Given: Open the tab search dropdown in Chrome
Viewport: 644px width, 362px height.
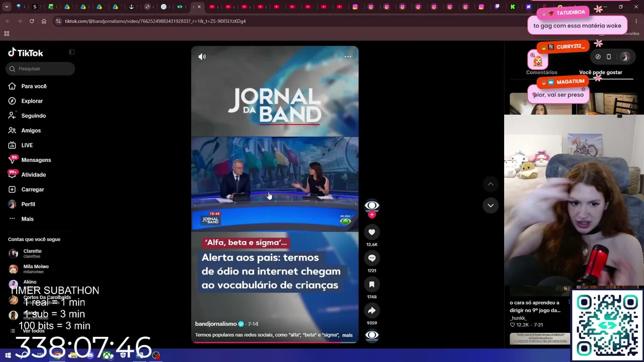Looking at the screenshot, I should coord(7,7).
